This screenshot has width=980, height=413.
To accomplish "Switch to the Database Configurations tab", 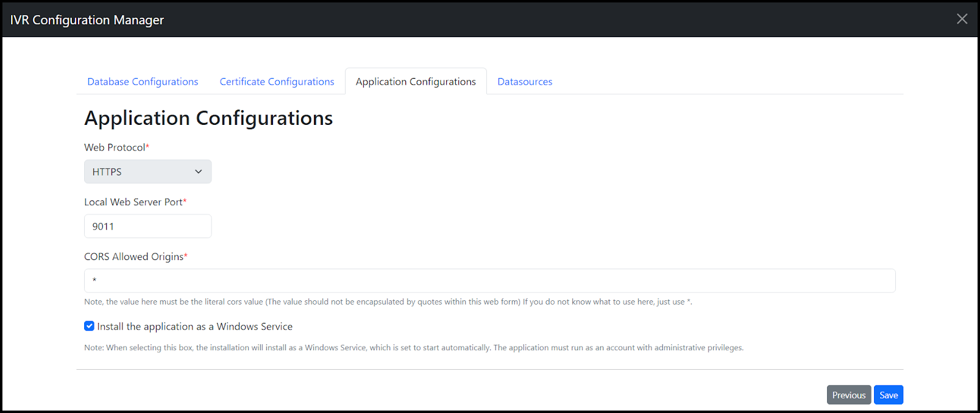I will (143, 82).
